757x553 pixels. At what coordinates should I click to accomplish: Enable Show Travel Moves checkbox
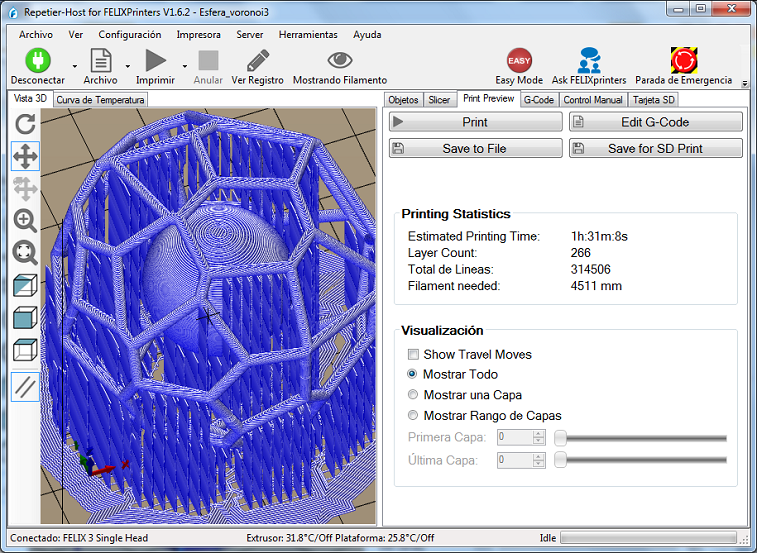point(413,354)
